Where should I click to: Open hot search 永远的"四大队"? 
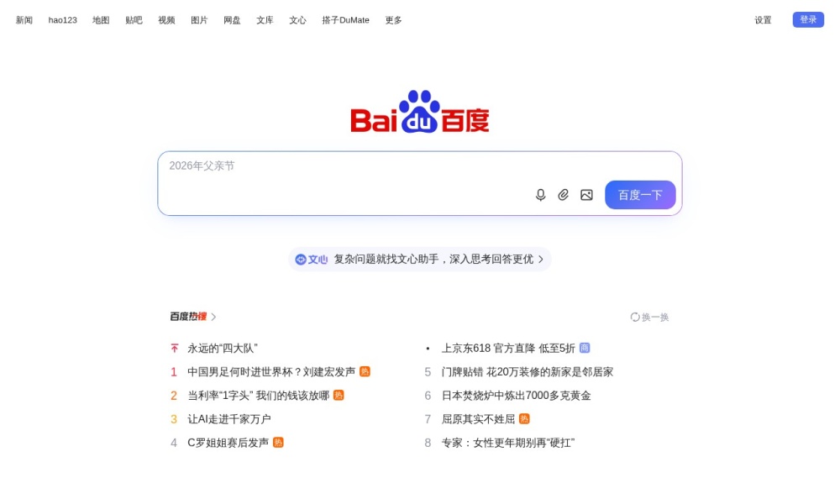pos(223,348)
